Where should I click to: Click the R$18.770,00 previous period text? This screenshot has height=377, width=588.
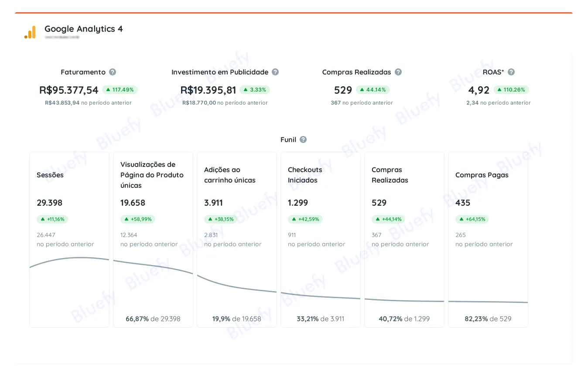pyautogui.click(x=225, y=103)
